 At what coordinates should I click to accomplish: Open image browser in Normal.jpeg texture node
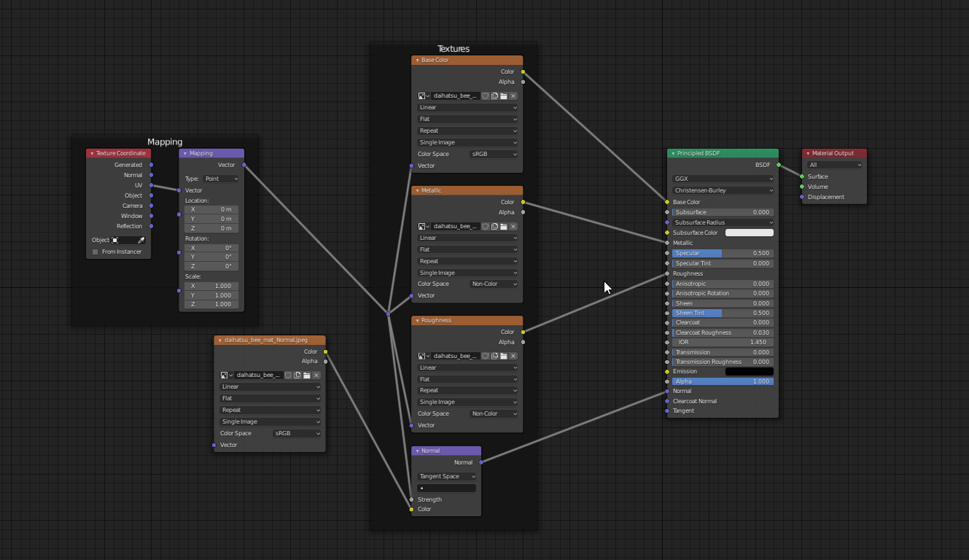click(x=226, y=375)
